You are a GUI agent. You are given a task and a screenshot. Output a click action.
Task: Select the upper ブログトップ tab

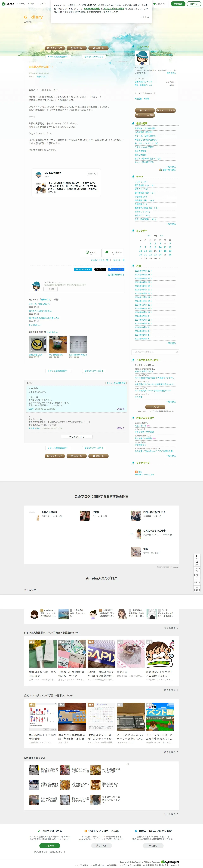coord(55,48)
